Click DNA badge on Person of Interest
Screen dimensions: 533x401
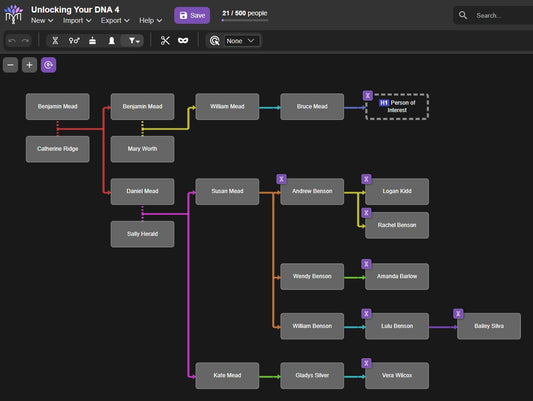tap(367, 95)
